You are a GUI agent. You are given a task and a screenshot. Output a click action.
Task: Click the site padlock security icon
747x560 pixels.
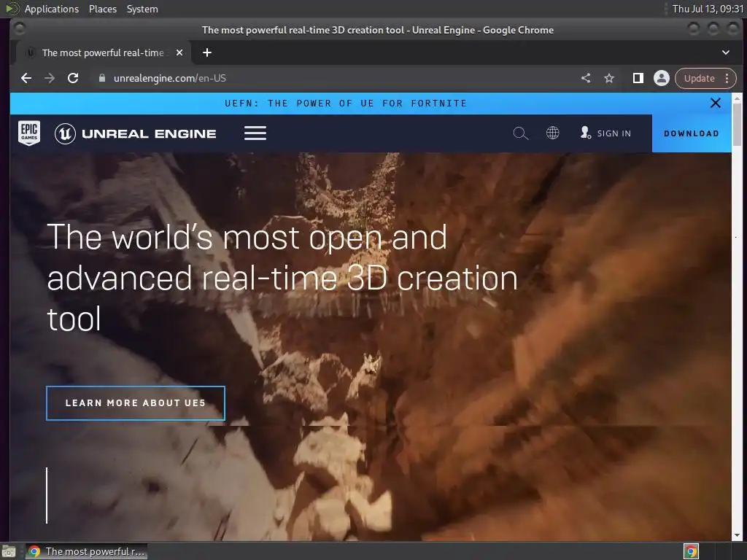pos(101,78)
